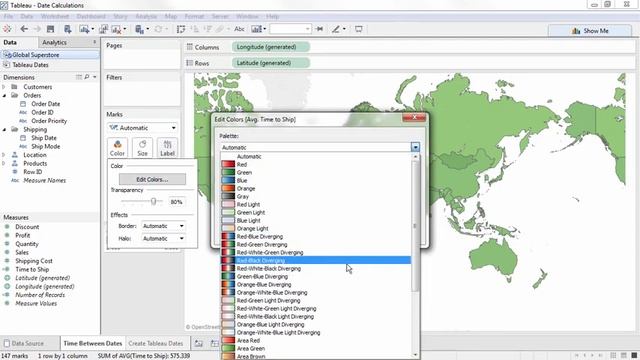Screen dimensions: 640x360
Task: Choose Red-Black Diverging palette
Action: pos(316,260)
